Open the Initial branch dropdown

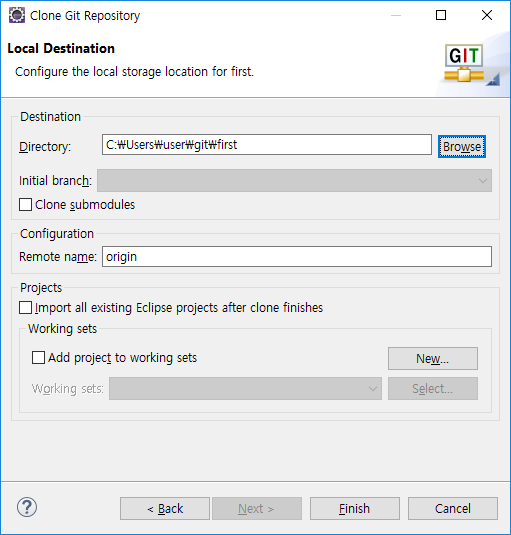tap(294, 180)
